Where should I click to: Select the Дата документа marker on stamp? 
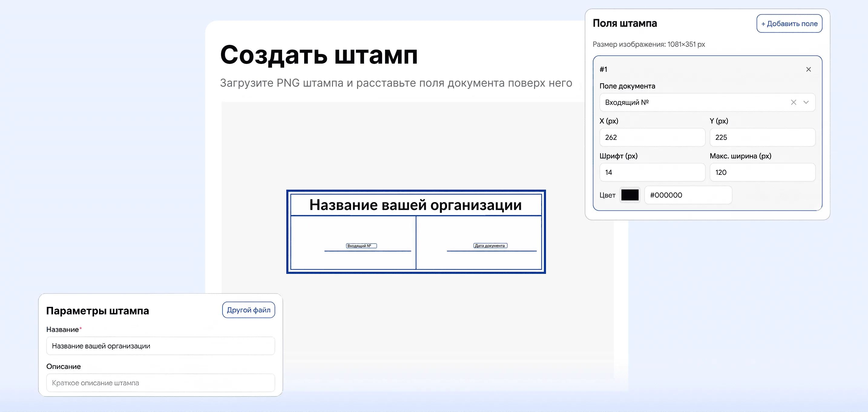click(490, 246)
